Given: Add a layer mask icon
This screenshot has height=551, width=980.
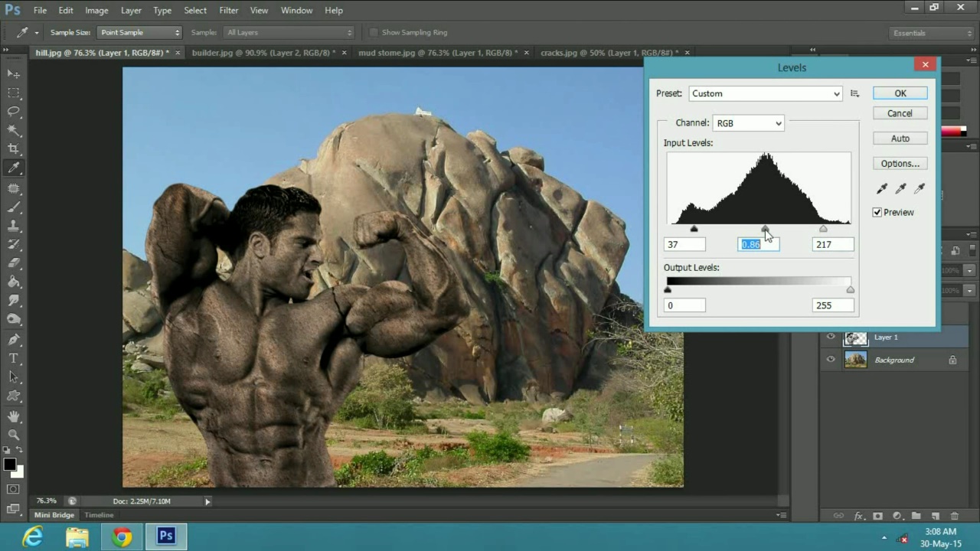Looking at the screenshot, I should click(878, 517).
